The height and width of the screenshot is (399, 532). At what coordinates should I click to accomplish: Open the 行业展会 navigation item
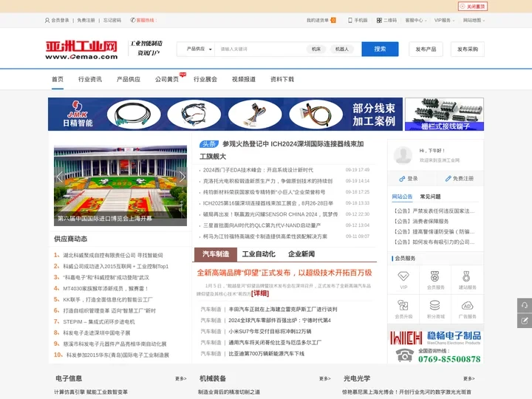coord(205,79)
